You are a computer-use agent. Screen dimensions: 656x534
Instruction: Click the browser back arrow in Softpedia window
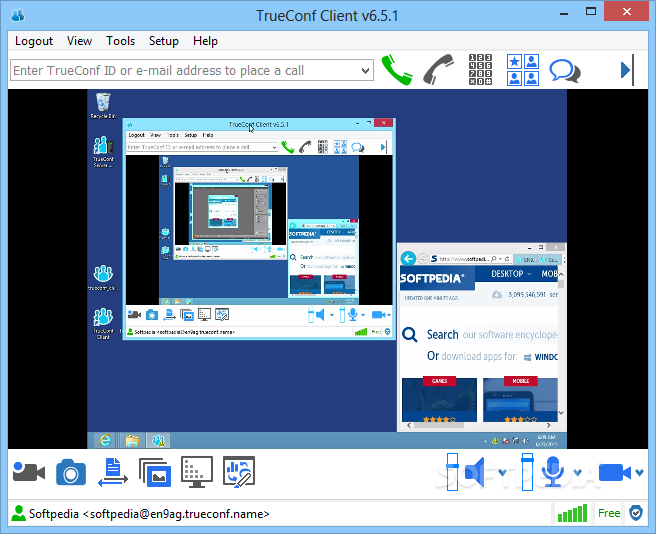tap(408, 259)
